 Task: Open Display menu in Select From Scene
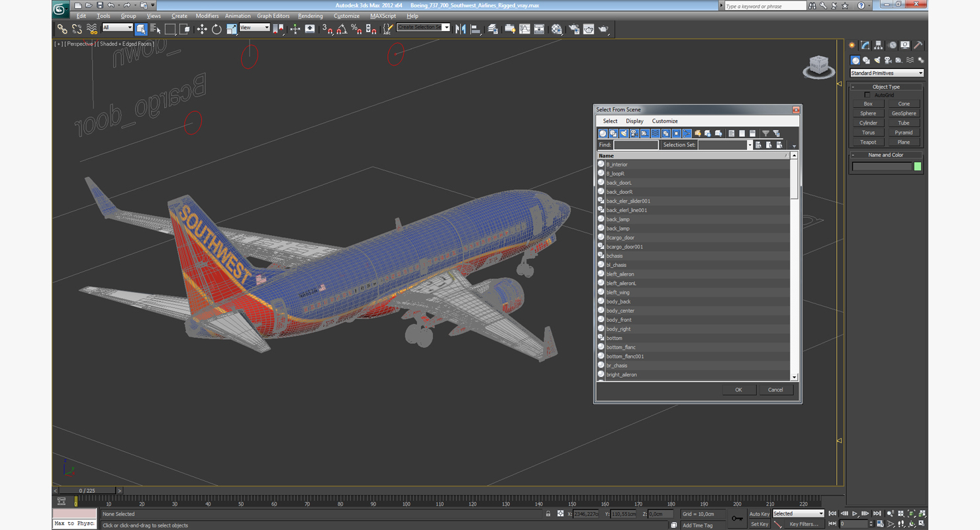(634, 121)
